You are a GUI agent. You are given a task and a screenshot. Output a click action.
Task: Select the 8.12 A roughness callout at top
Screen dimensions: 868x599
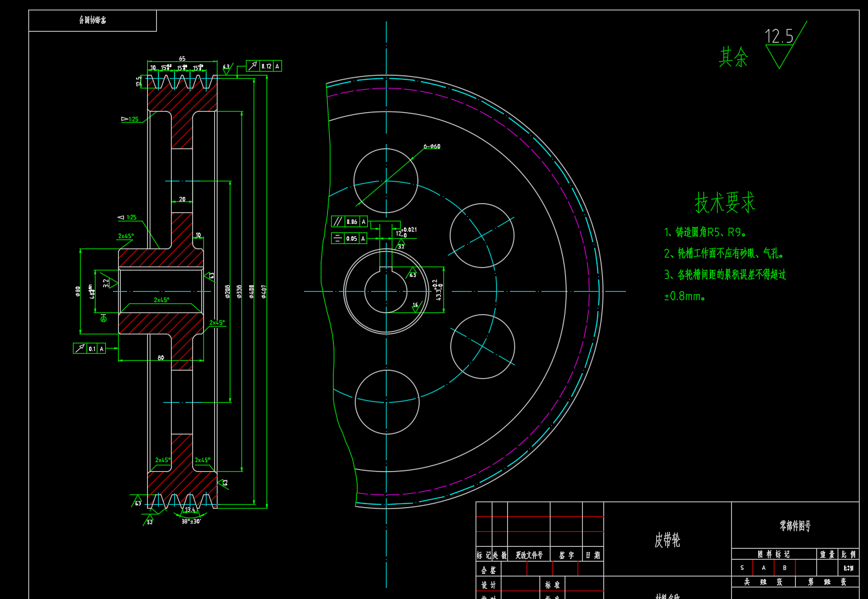click(x=265, y=66)
